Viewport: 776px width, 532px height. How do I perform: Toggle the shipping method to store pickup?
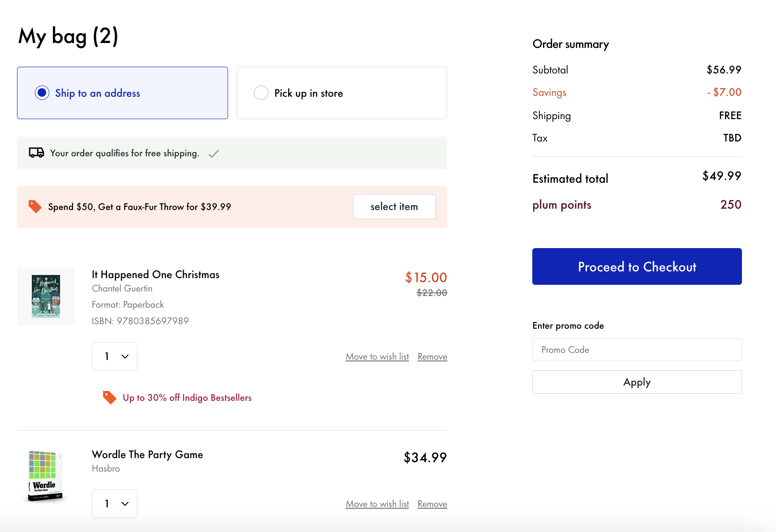coord(261,92)
